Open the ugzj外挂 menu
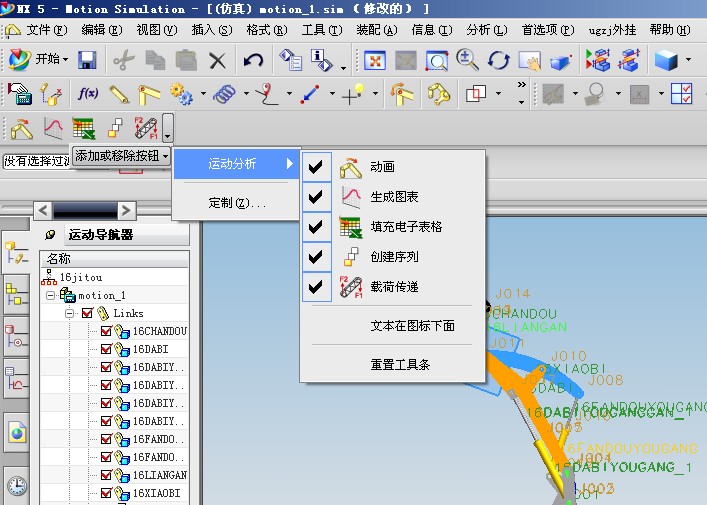The width and height of the screenshot is (707, 505). 612,30
